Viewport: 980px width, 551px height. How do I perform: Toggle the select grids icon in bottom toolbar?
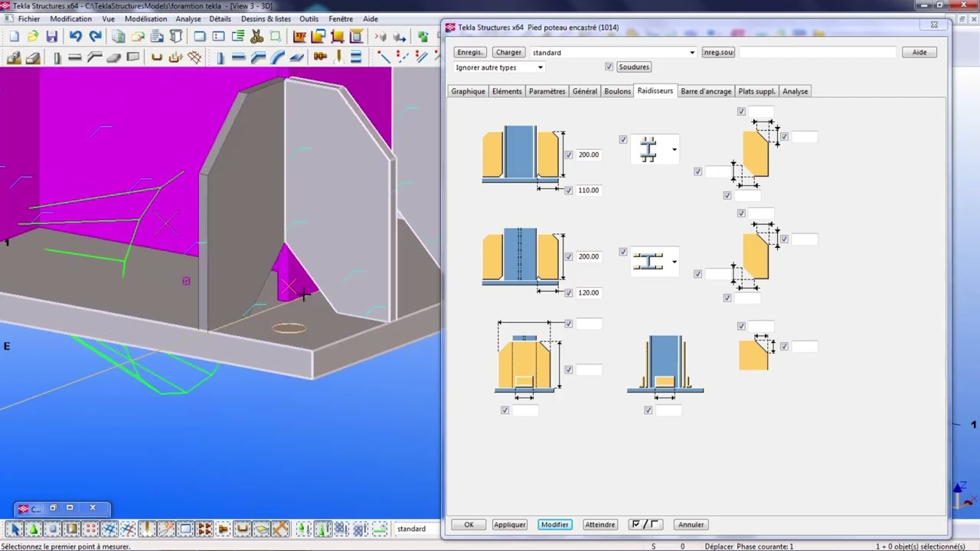[109, 529]
